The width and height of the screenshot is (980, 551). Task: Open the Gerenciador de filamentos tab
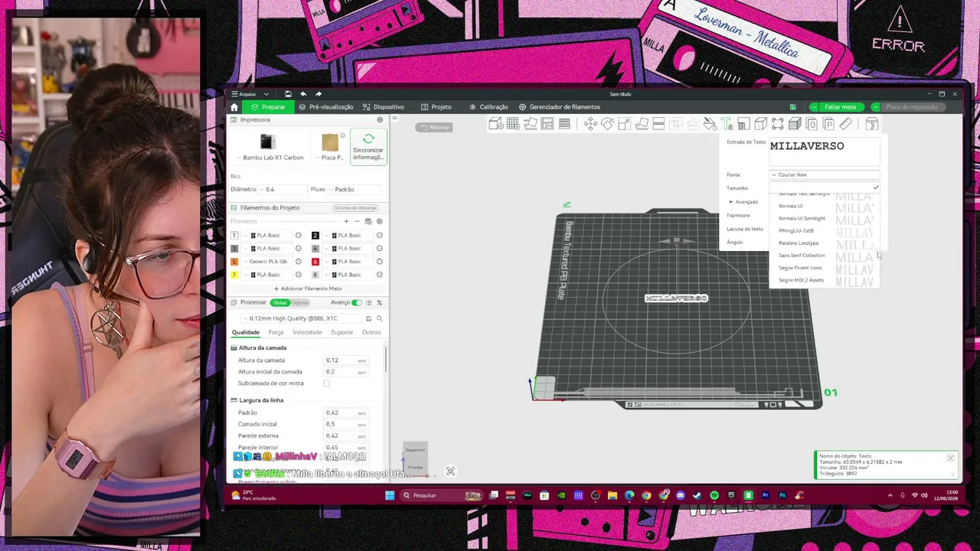tap(560, 107)
